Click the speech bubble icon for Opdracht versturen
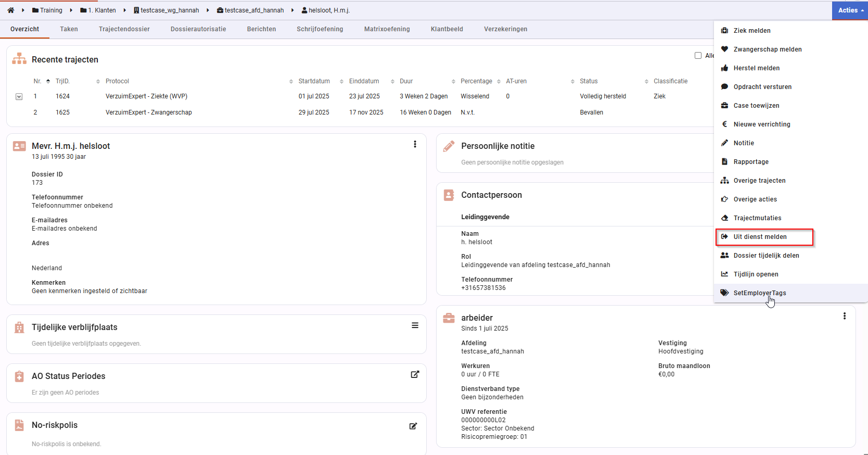The image size is (868, 455). tap(724, 87)
